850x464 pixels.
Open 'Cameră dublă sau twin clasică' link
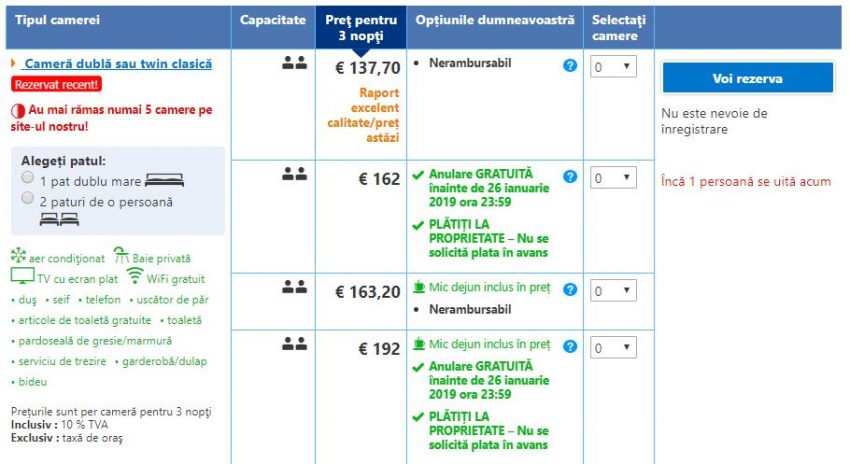pos(118,64)
